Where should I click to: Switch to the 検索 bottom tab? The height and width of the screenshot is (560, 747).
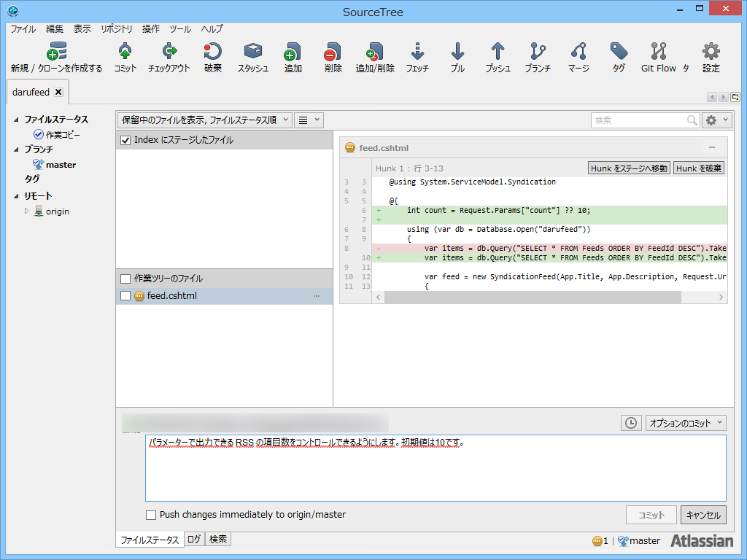pyautogui.click(x=217, y=539)
